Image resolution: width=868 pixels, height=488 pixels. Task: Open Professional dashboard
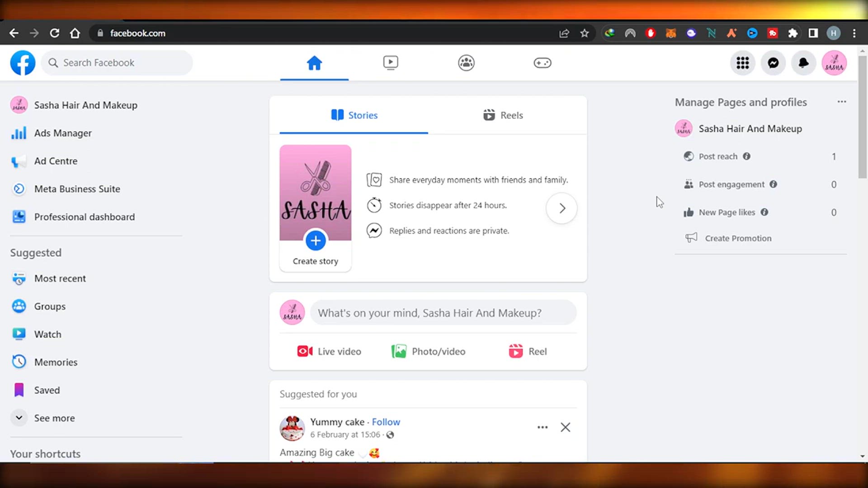(x=85, y=217)
